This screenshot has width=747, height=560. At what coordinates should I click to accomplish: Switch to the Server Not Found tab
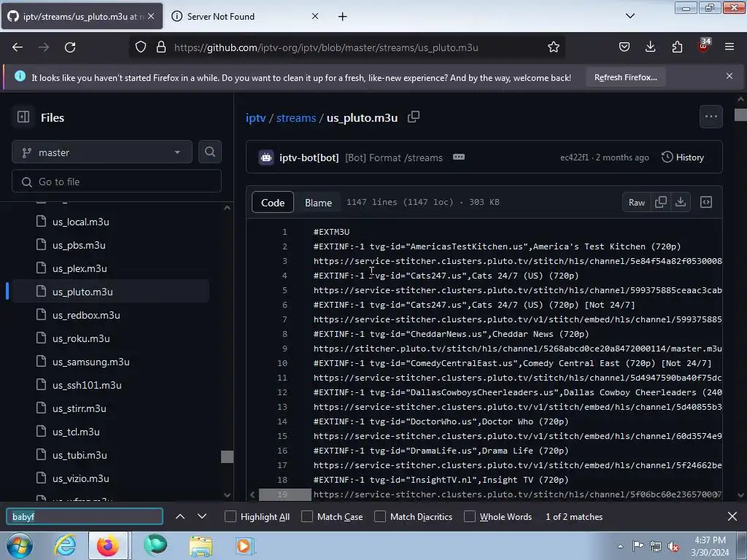245,16
